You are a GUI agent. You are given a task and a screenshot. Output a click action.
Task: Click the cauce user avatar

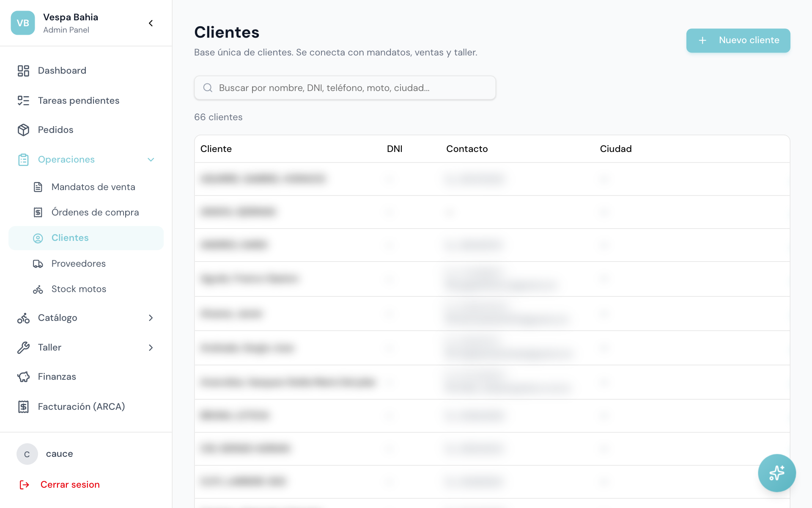27,454
